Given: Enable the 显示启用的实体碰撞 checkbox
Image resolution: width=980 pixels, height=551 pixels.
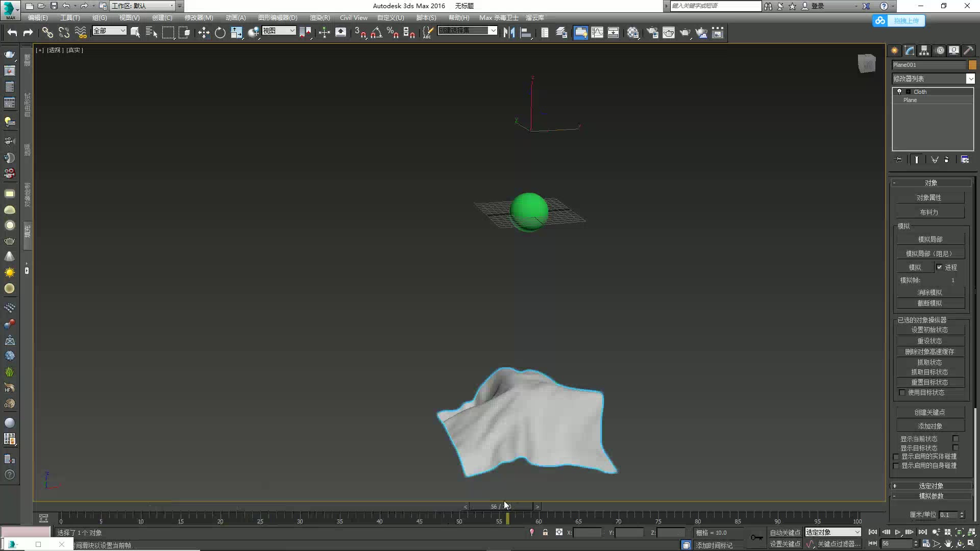Looking at the screenshot, I should pos(896,457).
